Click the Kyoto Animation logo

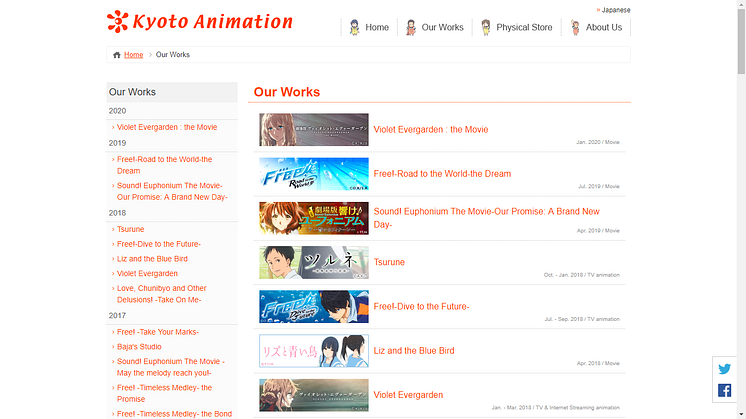(200, 21)
